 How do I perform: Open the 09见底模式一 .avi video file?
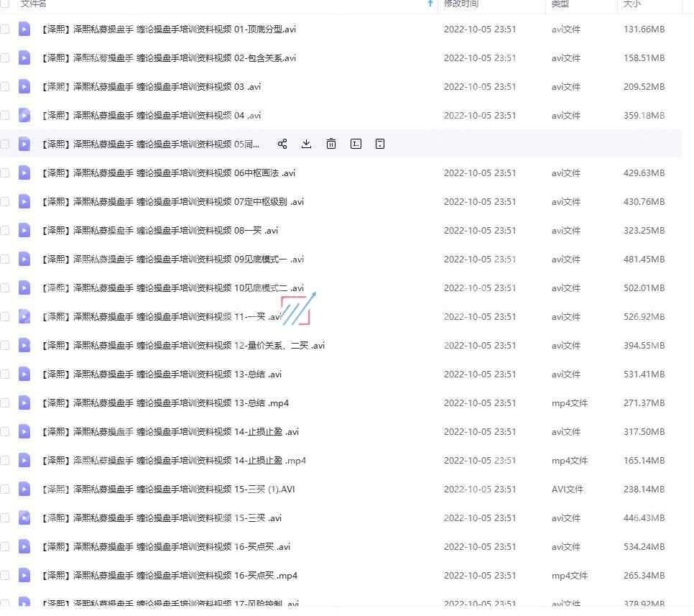[x=172, y=259]
